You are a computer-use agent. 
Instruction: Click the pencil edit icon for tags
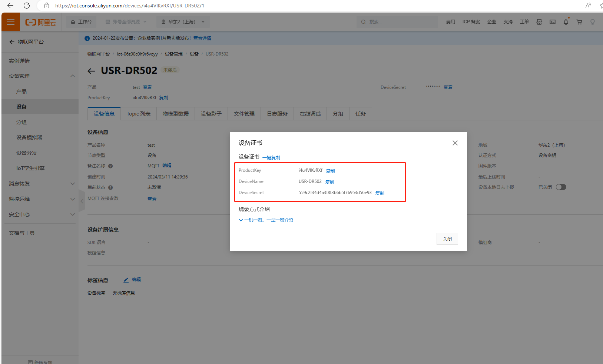click(x=126, y=280)
